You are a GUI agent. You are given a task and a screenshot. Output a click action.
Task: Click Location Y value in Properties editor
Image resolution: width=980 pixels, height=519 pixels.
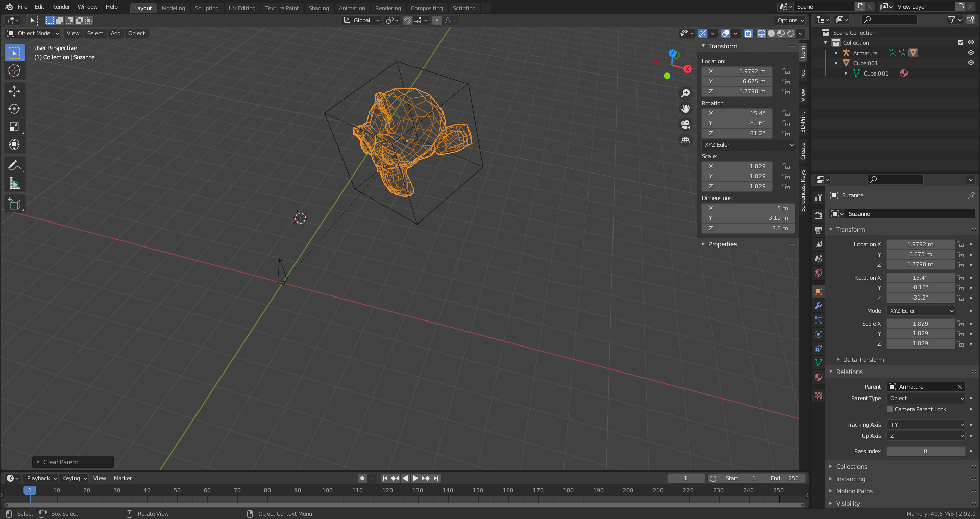pyautogui.click(x=920, y=254)
